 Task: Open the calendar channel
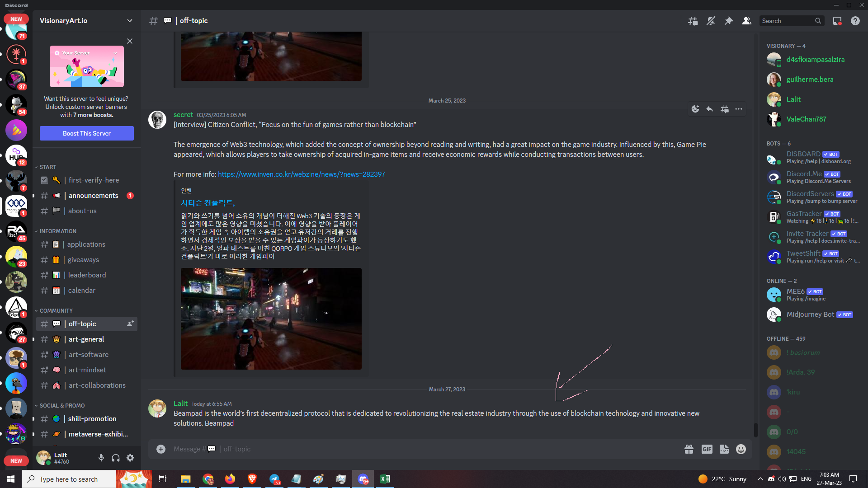[87, 291]
